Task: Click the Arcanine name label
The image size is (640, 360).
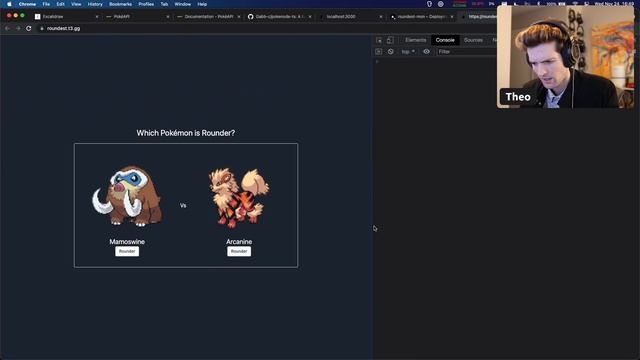Action: [239, 242]
